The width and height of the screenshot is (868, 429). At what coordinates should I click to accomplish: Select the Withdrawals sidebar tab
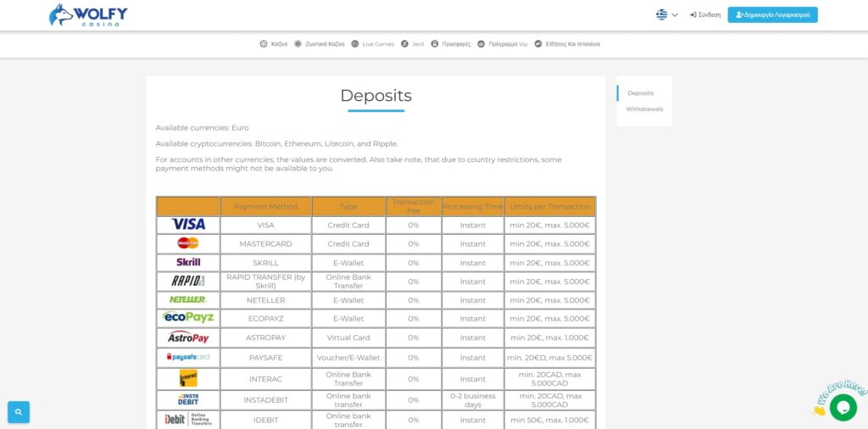[x=644, y=109]
